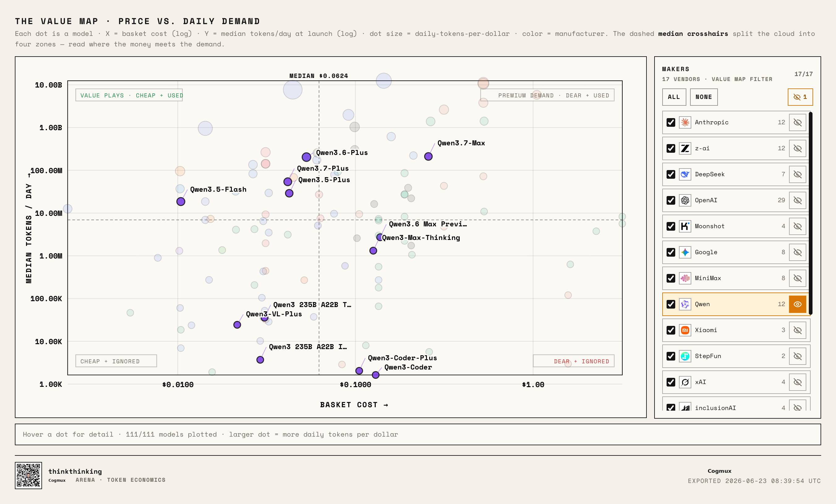Click the Qwen logo icon
Screen dimensions: 836x504
(x=685, y=304)
